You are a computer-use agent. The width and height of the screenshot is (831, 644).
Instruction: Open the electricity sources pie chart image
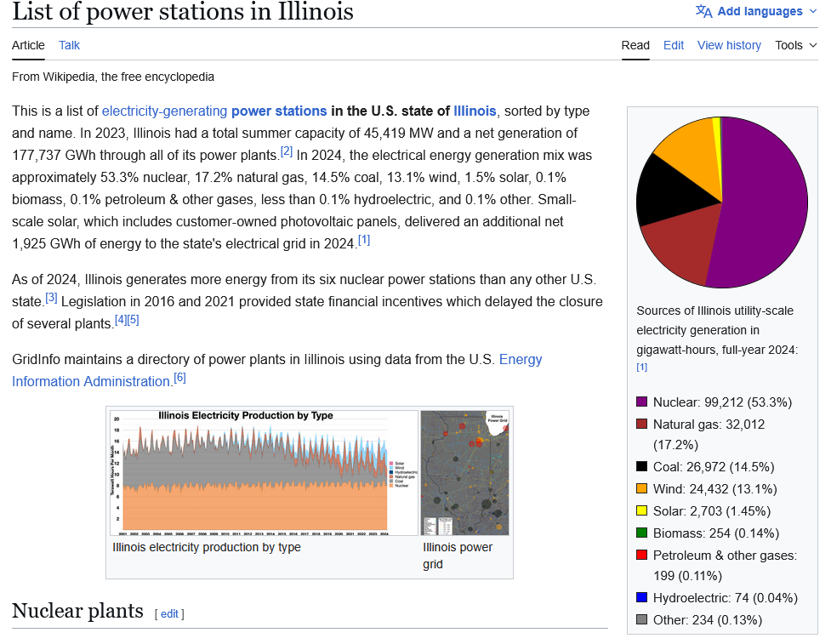(722, 202)
